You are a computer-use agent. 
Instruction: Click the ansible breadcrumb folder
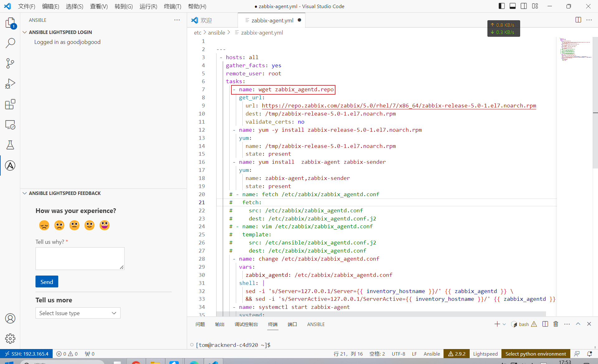pos(216,32)
